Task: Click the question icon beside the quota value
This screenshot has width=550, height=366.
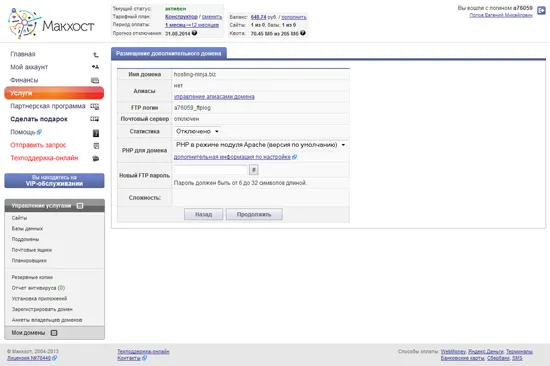Action: (303, 33)
